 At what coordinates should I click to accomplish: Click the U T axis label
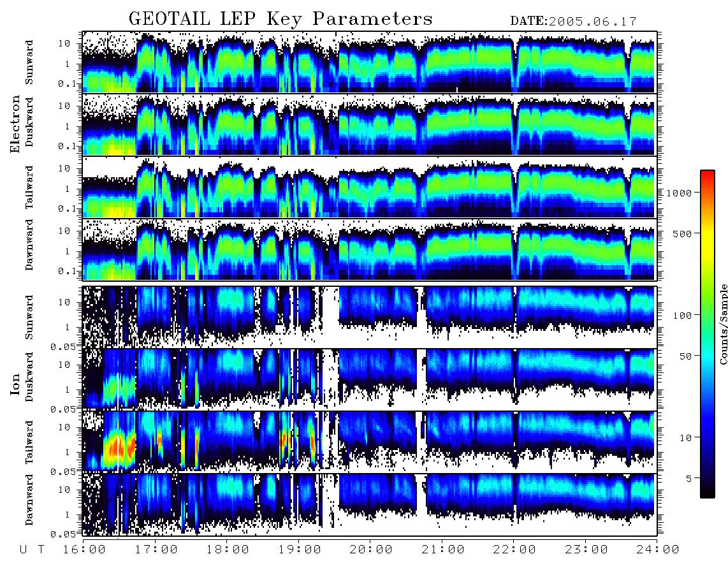click(x=33, y=550)
